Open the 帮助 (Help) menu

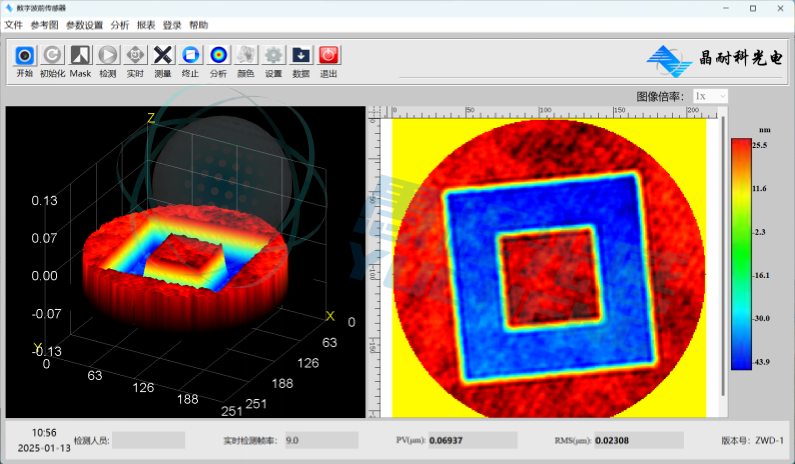point(199,24)
